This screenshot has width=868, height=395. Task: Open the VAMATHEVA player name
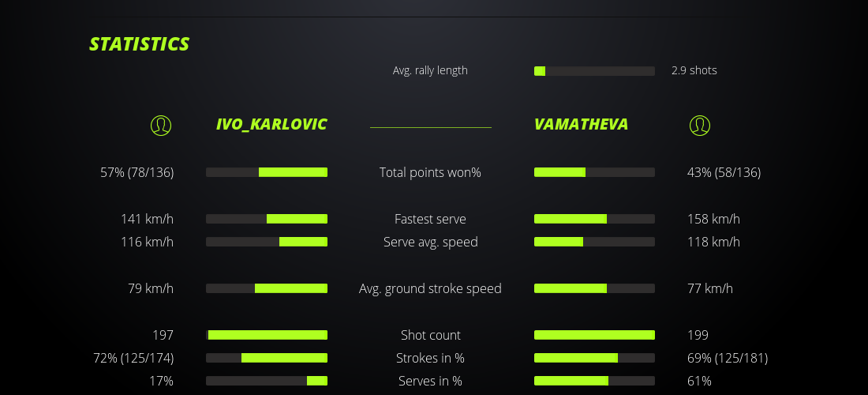581,125
